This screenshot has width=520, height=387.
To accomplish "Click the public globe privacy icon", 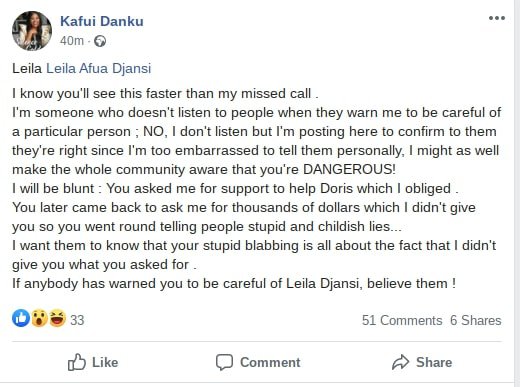I will click(x=100, y=41).
